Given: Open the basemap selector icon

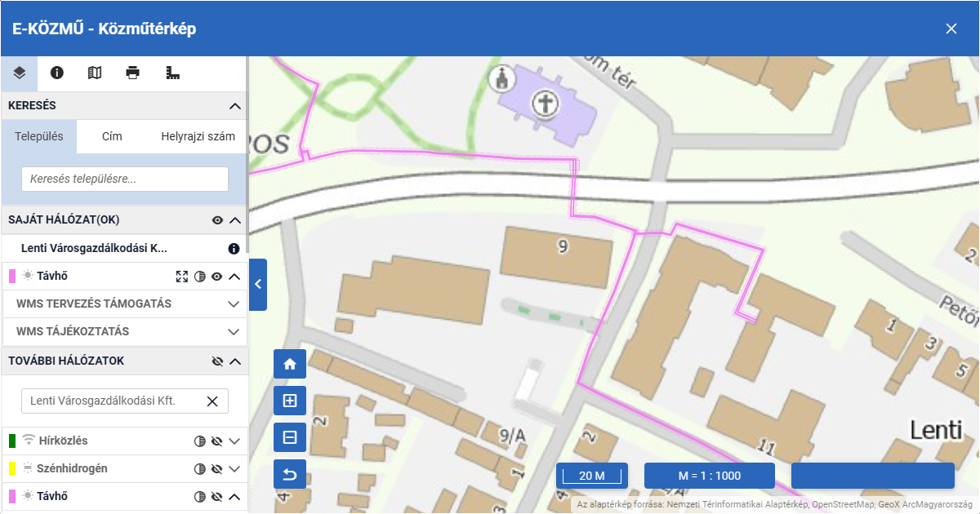Looking at the screenshot, I should coord(95,73).
